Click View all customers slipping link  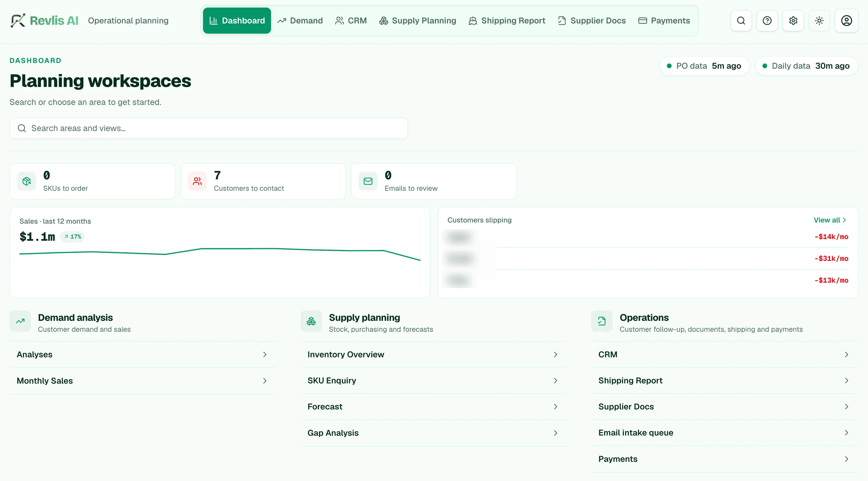coord(830,220)
